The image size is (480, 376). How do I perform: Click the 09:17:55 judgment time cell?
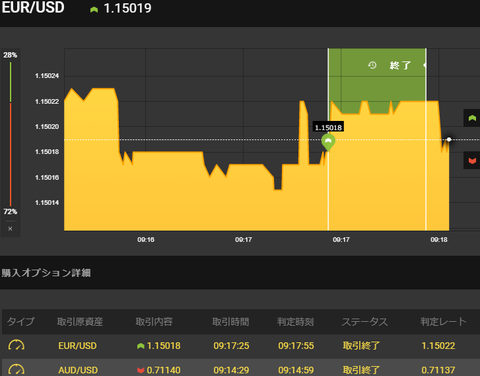pos(296,346)
